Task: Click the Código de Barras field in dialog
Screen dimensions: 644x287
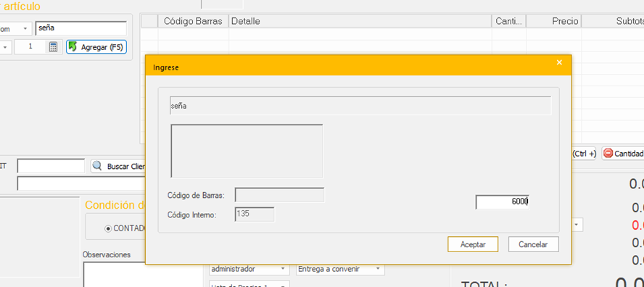Action: point(280,195)
